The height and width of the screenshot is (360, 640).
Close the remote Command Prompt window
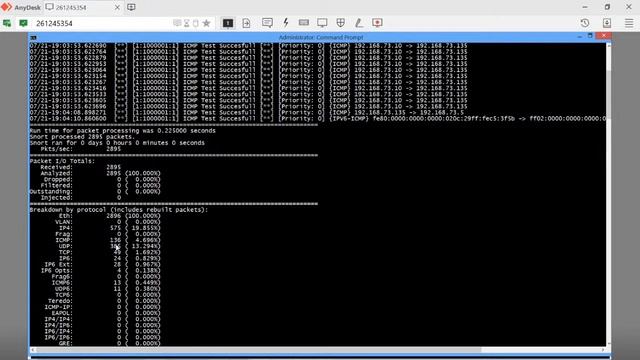coord(604,36)
